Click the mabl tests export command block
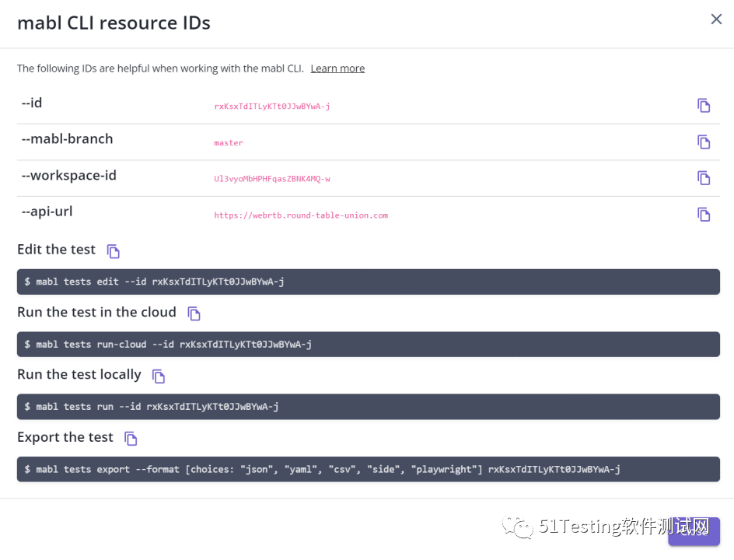Viewport: 734px width, 560px height. (369, 469)
